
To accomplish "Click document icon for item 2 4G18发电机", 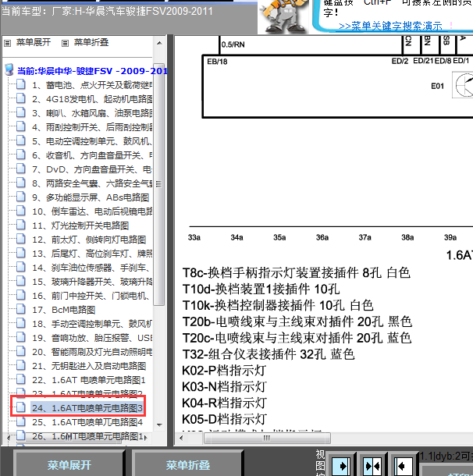I will (x=20, y=98).
